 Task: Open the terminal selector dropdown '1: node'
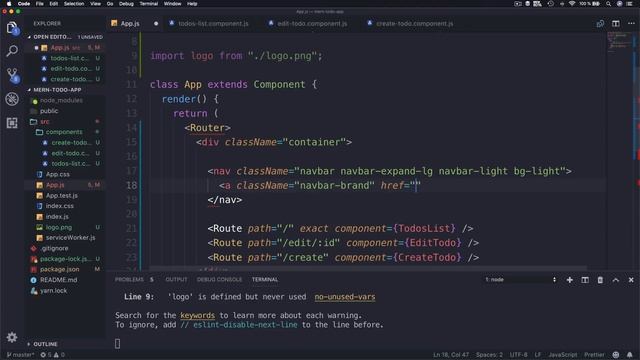520,280
